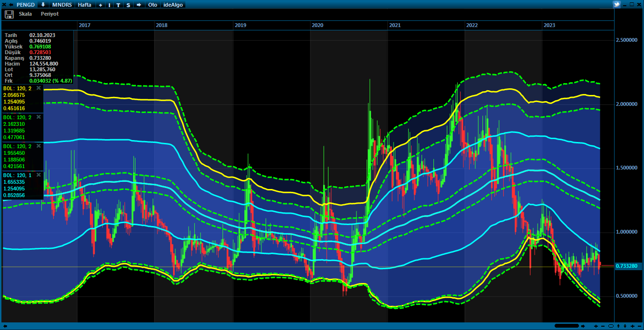
Task: Close the second BOL 120, 2 indicator
Action: tap(39, 117)
